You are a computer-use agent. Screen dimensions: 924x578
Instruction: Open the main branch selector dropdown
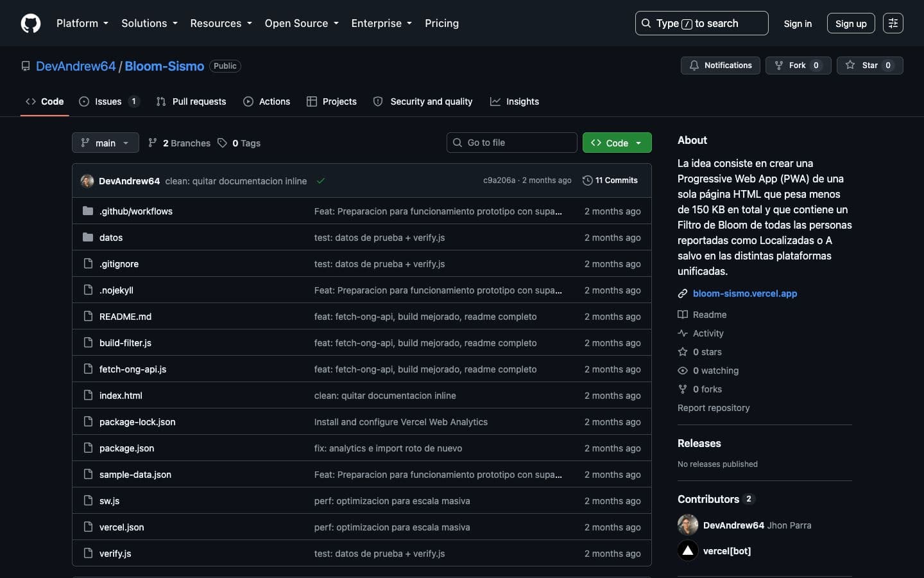click(x=105, y=143)
